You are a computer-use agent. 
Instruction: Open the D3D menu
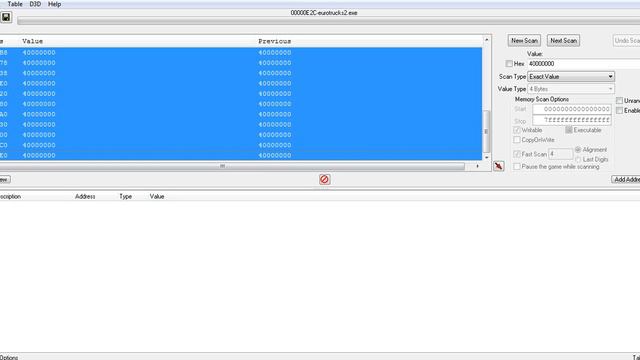point(35,4)
